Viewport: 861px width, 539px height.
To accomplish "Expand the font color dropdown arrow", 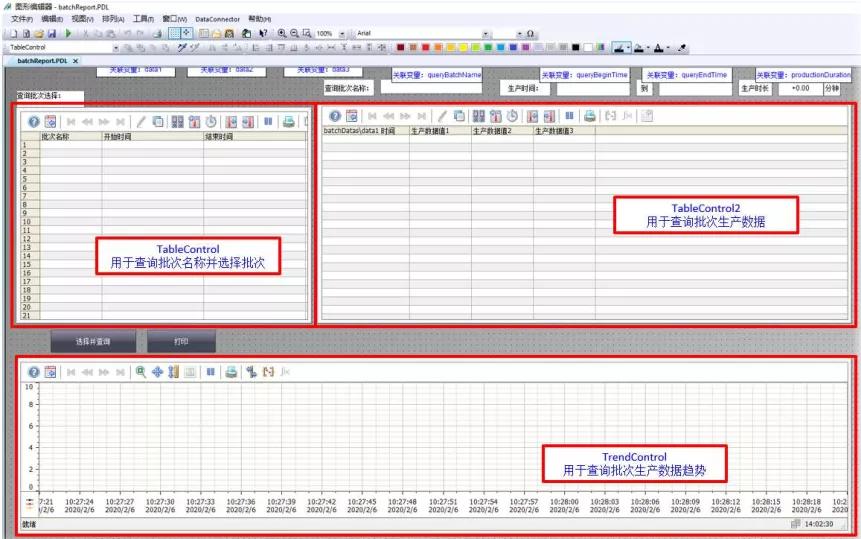I will pos(668,48).
